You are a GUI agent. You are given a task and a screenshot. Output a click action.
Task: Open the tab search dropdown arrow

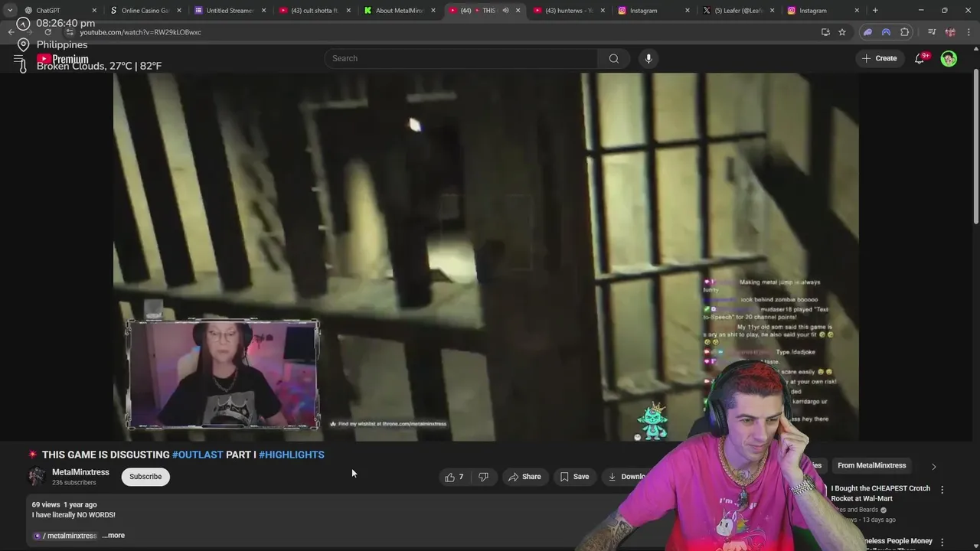pyautogui.click(x=9, y=11)
